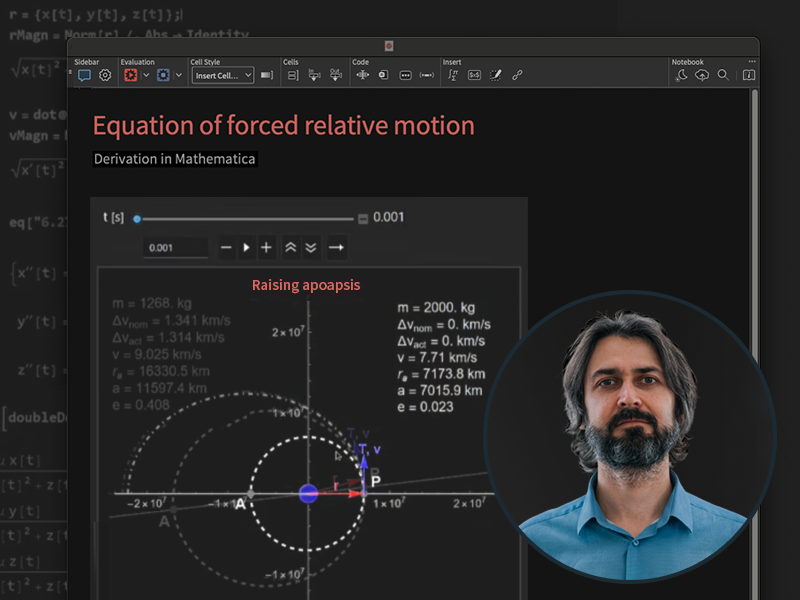Click the v = 7.71 km/s readout
The width and height of the screenshot is (800, 600).
pos(437,358)
